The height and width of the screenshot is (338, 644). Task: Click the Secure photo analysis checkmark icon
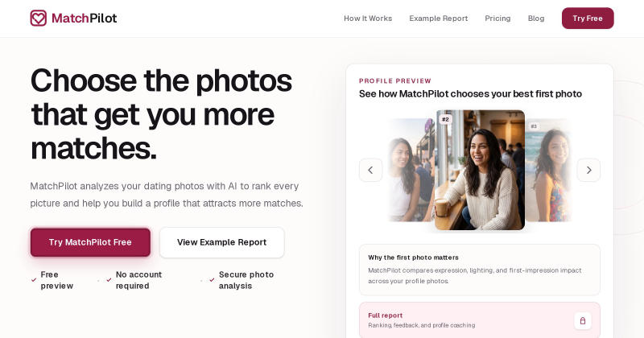tap(212, 280)
